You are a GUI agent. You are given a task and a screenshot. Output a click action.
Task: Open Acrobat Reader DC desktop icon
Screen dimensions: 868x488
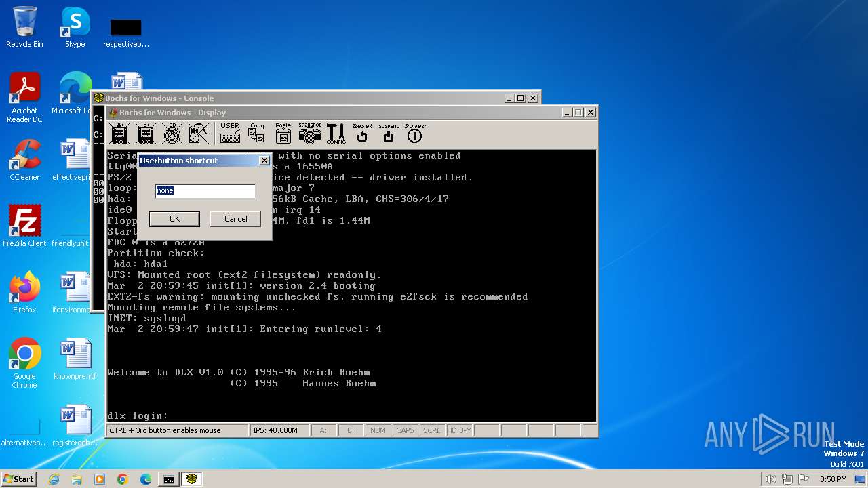(x=24, y=98)
